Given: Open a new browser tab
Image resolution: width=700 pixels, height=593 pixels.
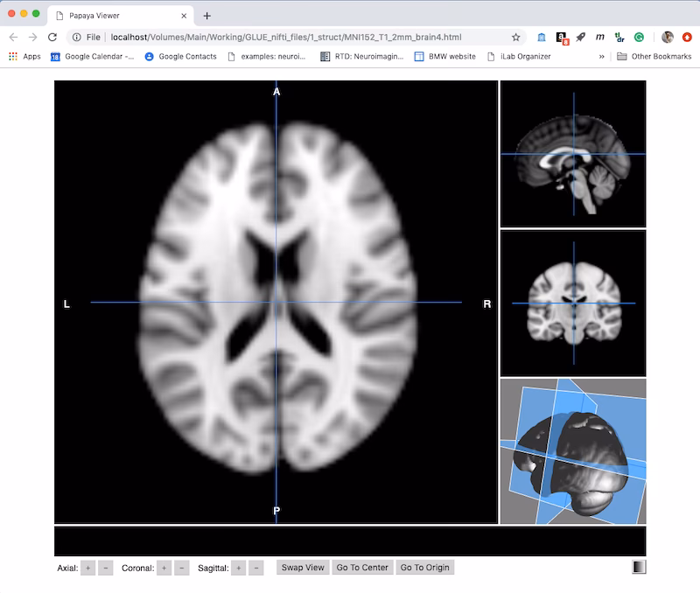Looking at the screenshot, I should [207, 16].
